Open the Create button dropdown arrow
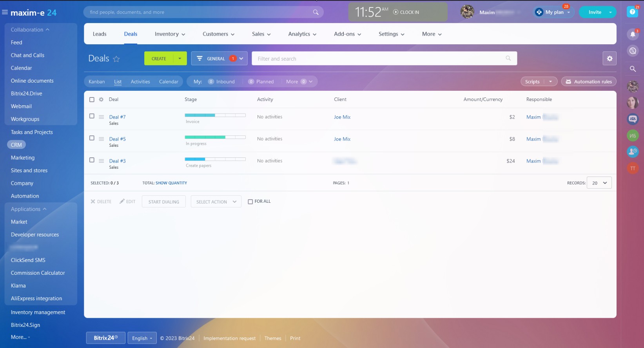Screen dimensions: 644x348 tap(180, 58)
